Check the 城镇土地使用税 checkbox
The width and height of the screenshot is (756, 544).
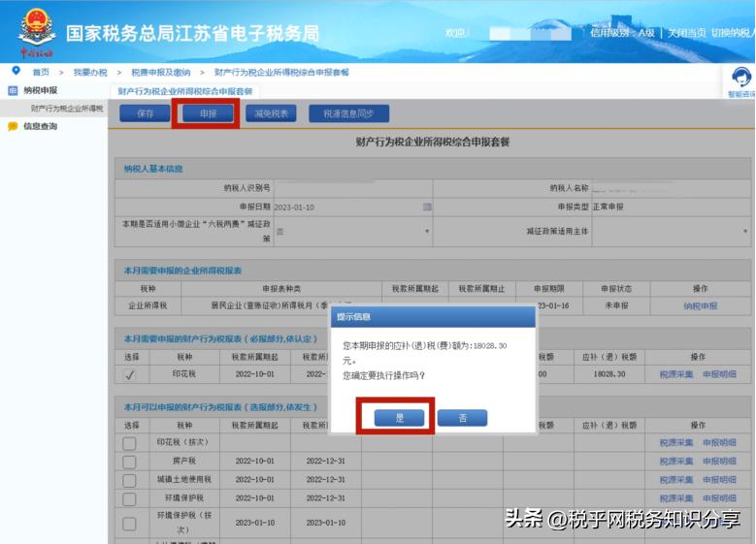pos(129,480)
